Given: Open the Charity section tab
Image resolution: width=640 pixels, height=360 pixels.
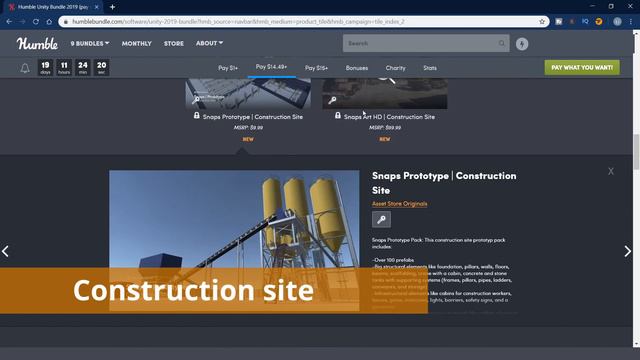Looking at the screenshot, I should pyautogui.click(x=396, y=68).
